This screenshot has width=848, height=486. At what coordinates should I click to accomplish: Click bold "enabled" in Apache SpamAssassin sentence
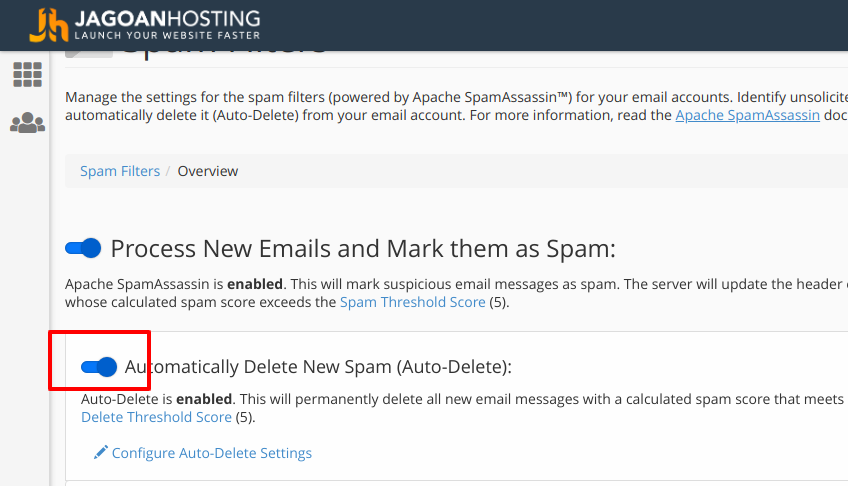pyautogui.click(x=254, y=284)
